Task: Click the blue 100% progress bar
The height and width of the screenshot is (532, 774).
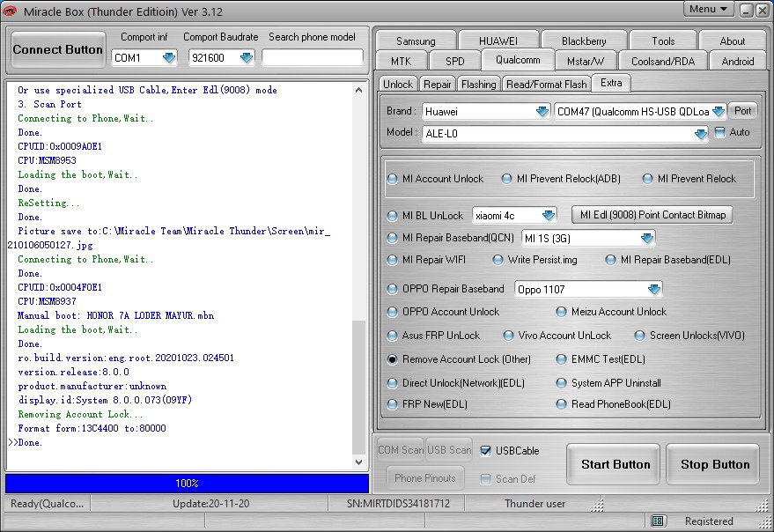Action: 187,484
